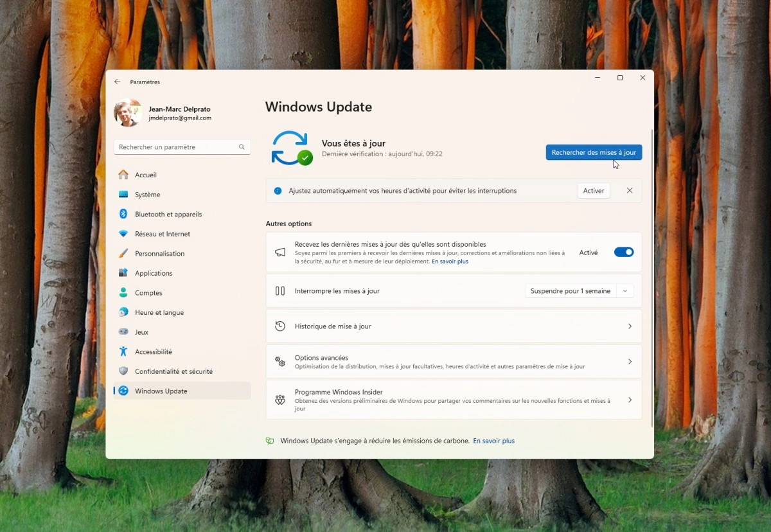Click the Réseau et Internet wifi icon
771x532 pixels.
123,234
